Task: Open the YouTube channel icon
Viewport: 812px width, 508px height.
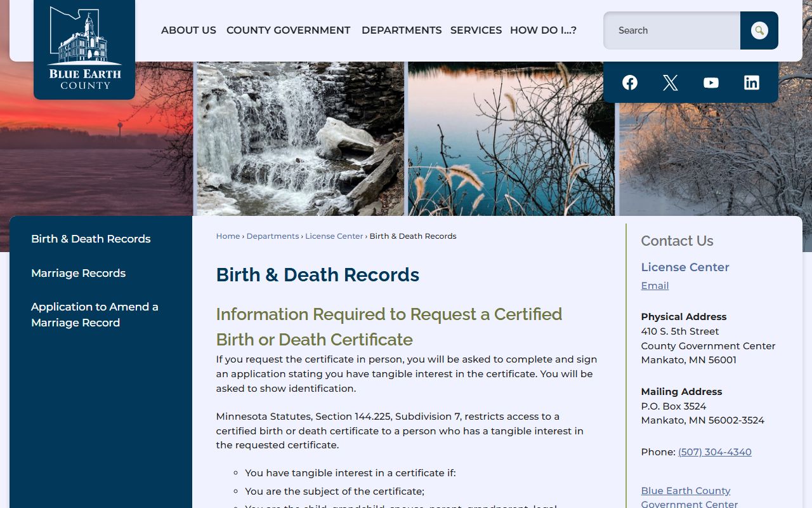Action: 711,83
